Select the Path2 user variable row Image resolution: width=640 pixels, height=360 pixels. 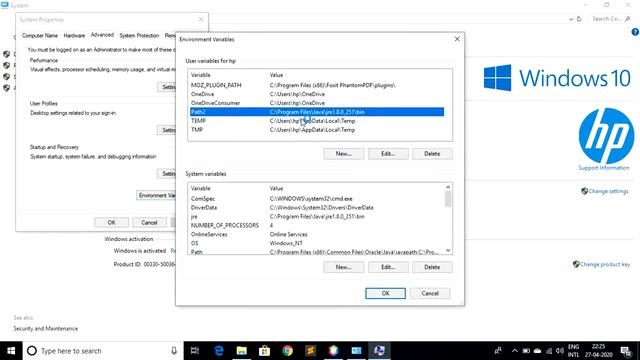[317, 112]
